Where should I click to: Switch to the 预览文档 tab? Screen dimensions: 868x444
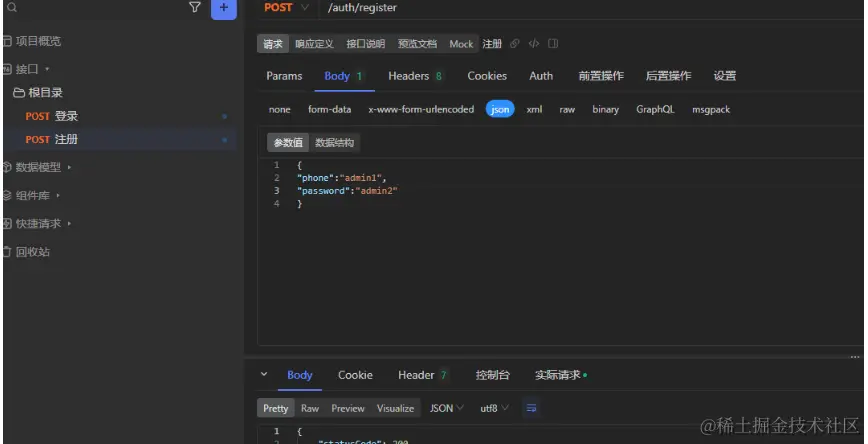(x=417, y=44)
